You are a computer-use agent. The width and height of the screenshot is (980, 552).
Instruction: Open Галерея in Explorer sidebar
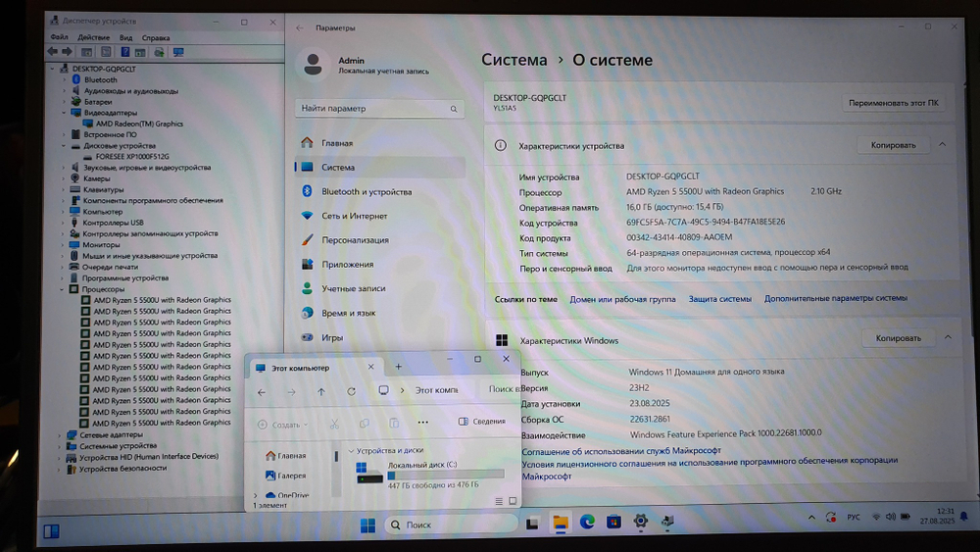285,476
